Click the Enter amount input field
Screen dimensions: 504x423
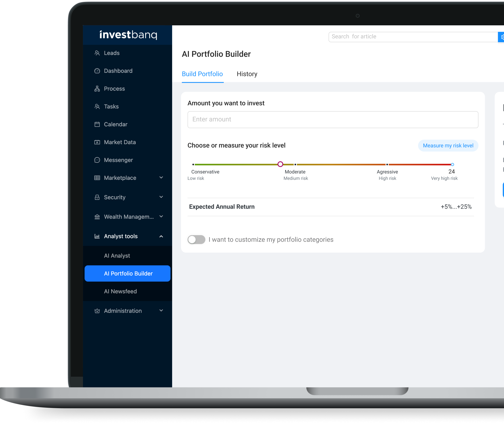click(333, 120)
